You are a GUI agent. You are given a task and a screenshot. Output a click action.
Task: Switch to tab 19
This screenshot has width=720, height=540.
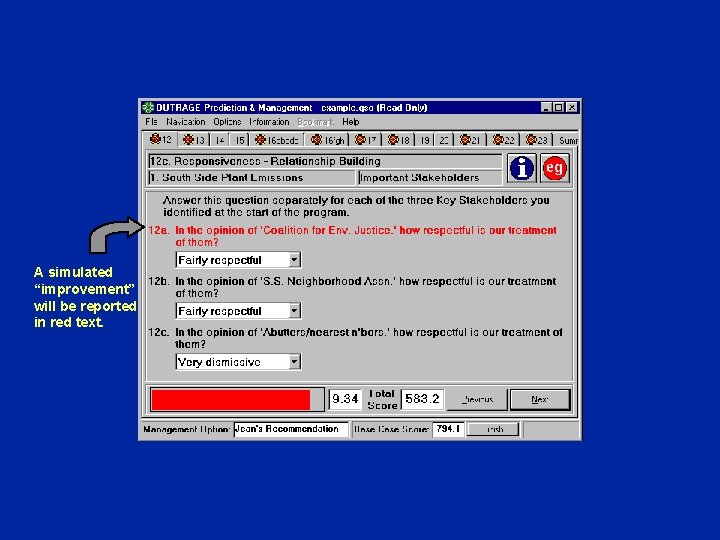point(425,140)
